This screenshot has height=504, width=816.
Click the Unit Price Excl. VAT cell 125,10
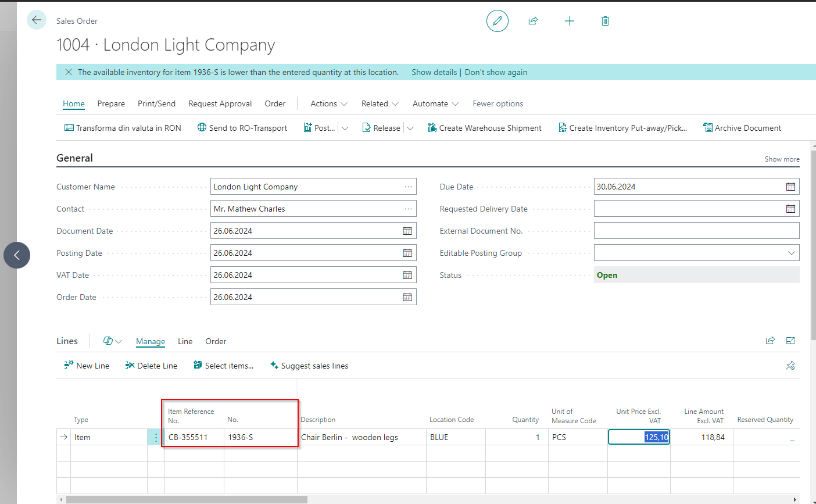coord(639,437)
